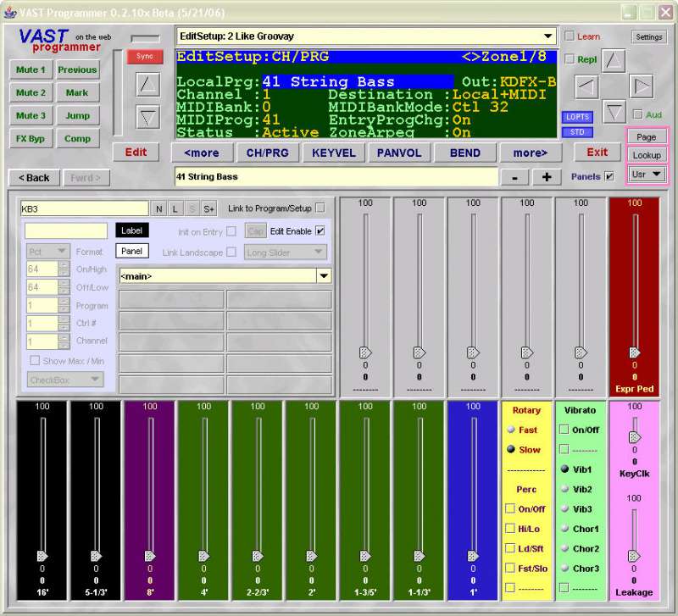
Task: Switch to the PANVOL page
Action: tap(399, 153)
